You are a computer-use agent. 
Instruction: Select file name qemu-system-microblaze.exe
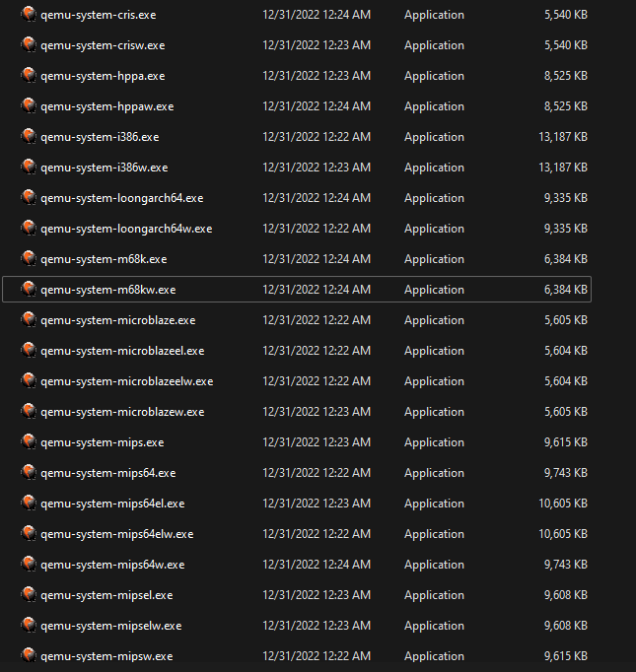point(118,320)
